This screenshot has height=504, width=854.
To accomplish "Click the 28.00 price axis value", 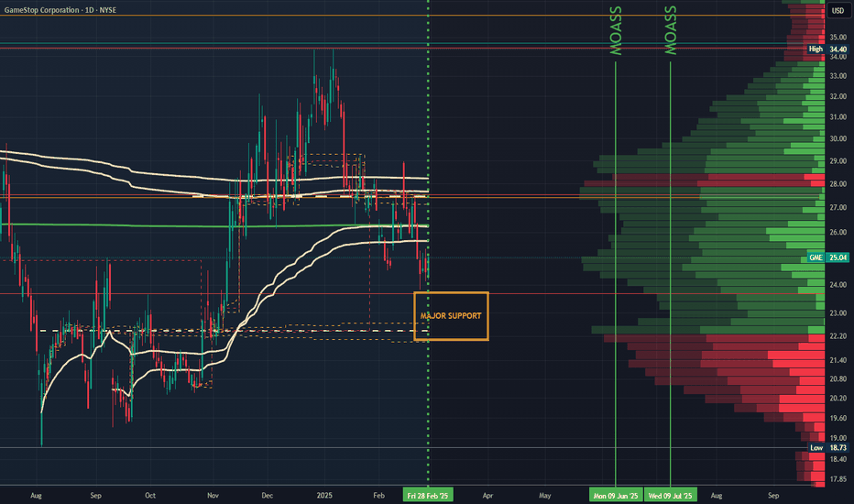I will 838,183.
